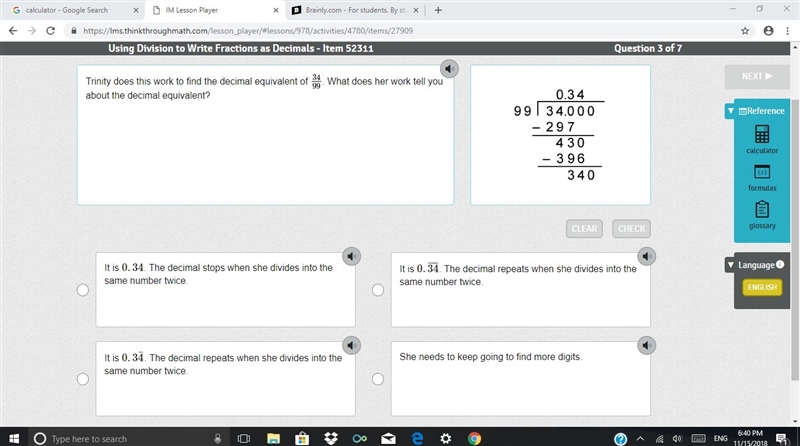Click the address bar URL
Image resolution: width=800 pixels, height=446 pixels.
pyautogui.click(x=248, y=31)
